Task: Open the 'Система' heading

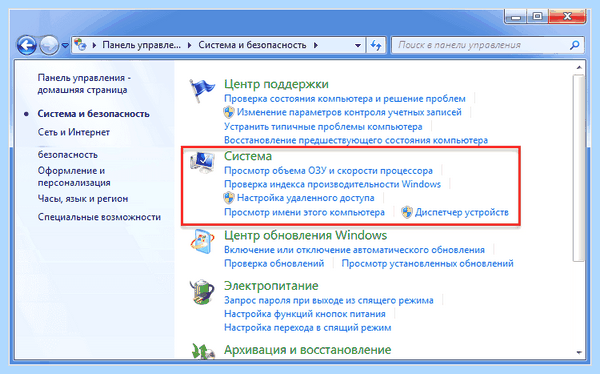Action: (248, 156)
